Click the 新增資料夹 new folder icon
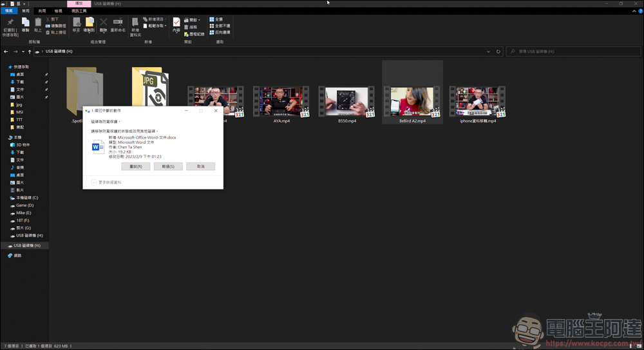This screenshot has width=644, height=350. tap(135, 23)
